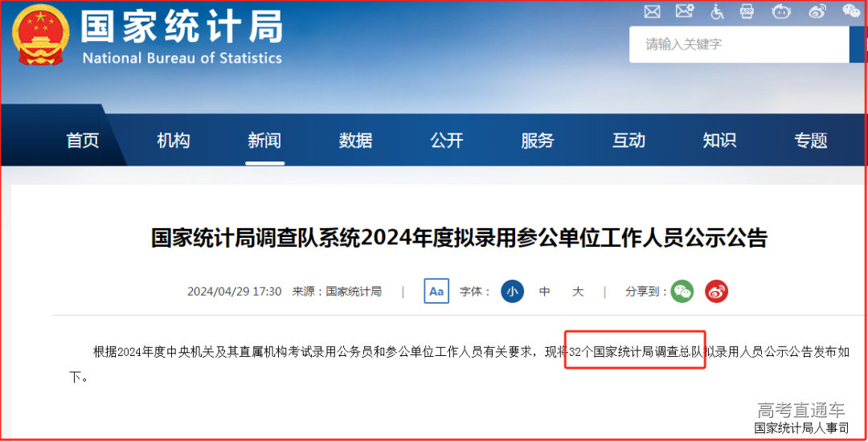The height and width of the screenshot is (442, 868).
Task: Open the mail settings envelope icon
Action: click(685, 10)
